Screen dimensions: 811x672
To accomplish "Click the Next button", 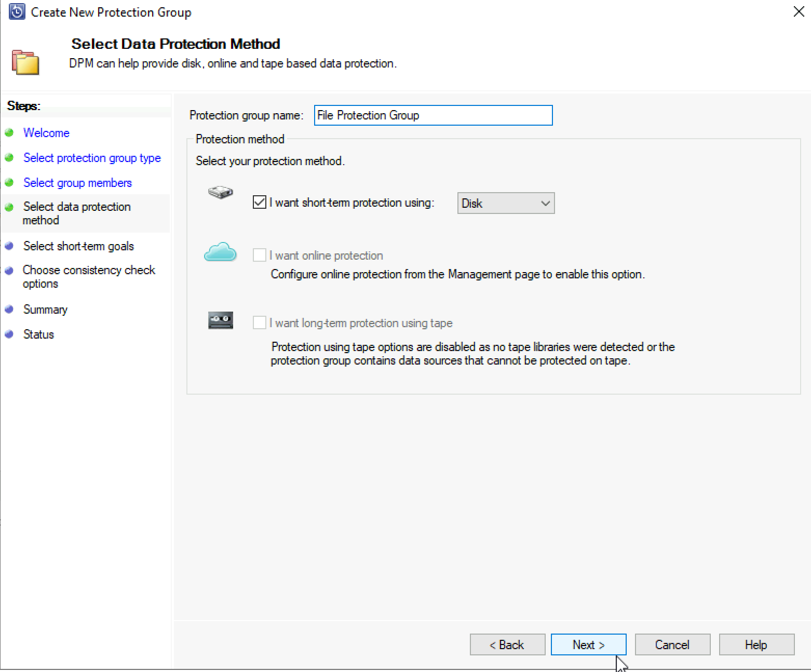I will (588, 644).
